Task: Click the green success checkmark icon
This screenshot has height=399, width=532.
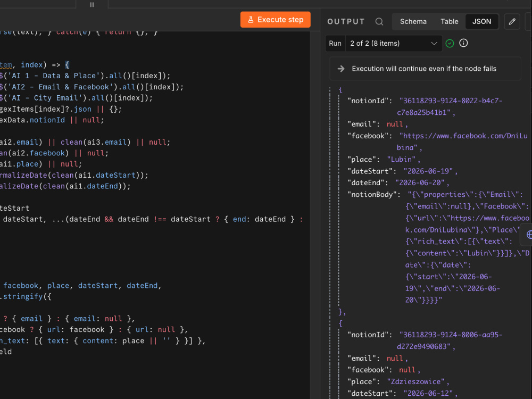Action: 450,44
